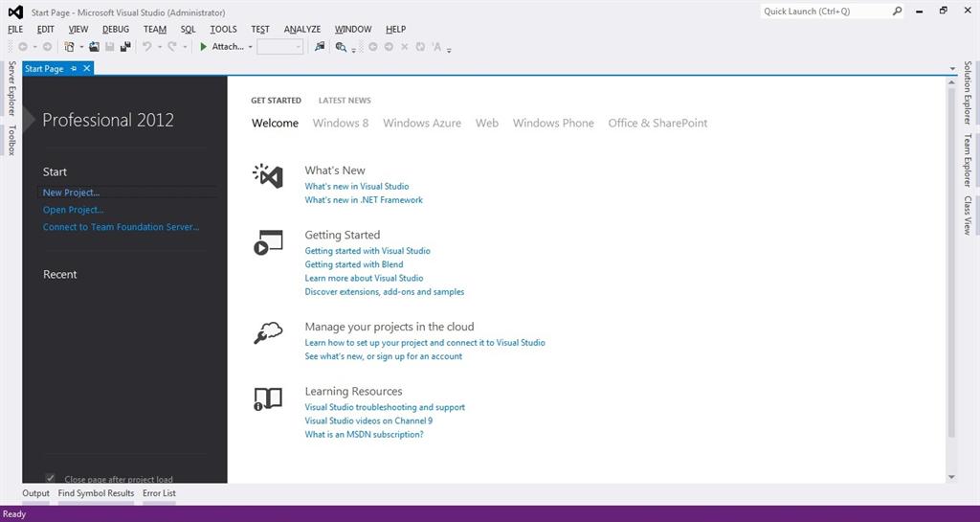
Task: Click the cloud projects wrench icon
Action: click(x=268, y=333)
